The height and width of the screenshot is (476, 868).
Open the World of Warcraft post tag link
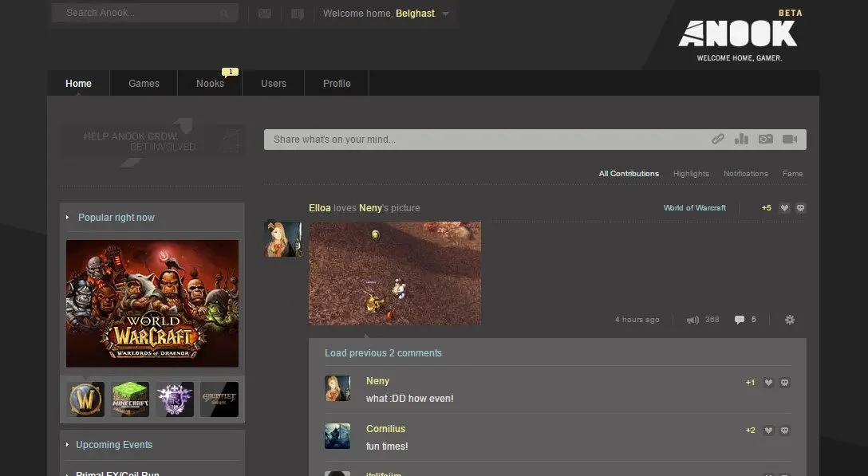click(x=695, y=208)
